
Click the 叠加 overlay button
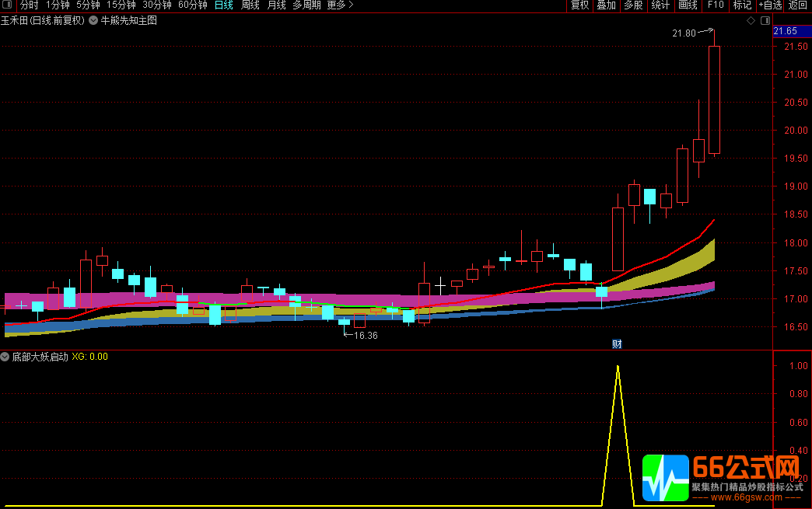point(606,5)
